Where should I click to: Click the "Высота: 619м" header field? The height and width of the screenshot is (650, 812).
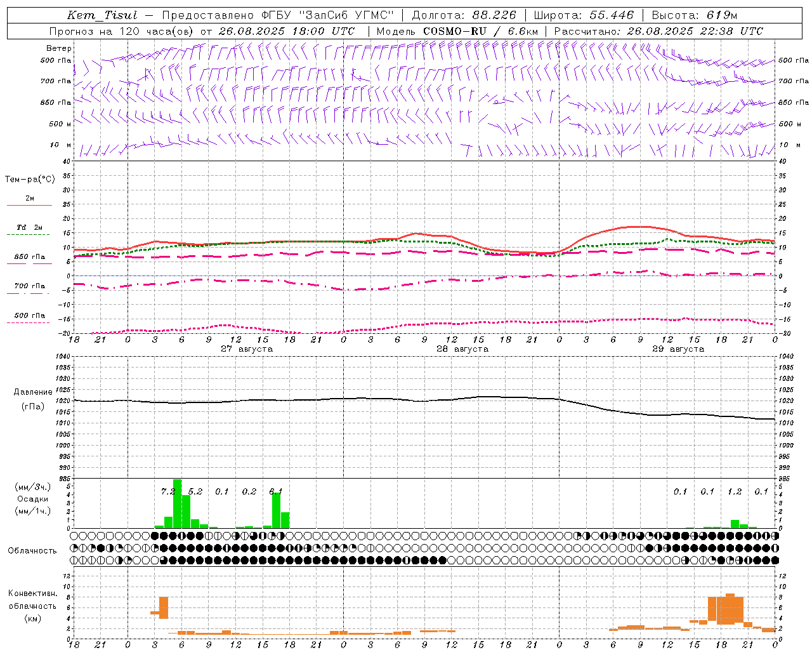(695, 15)
